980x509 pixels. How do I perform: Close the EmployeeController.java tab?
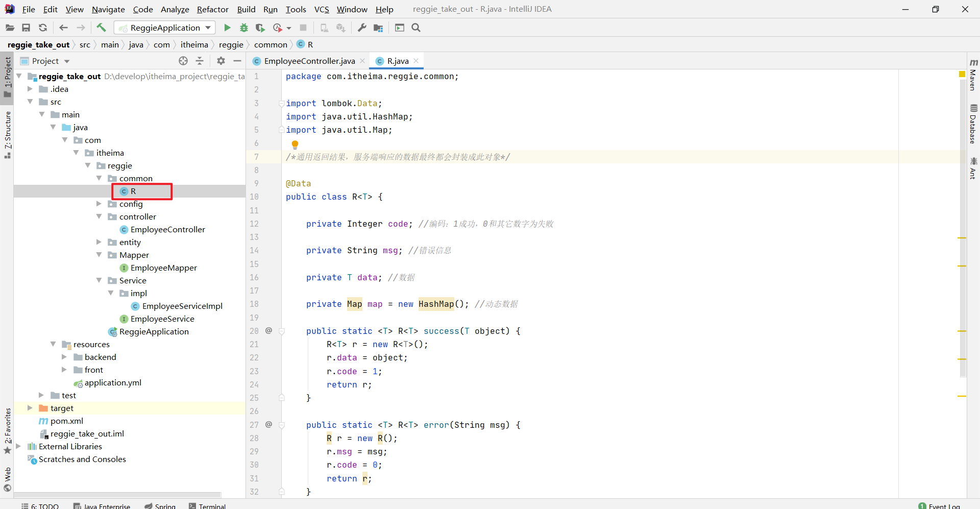[x=362, y=61]
